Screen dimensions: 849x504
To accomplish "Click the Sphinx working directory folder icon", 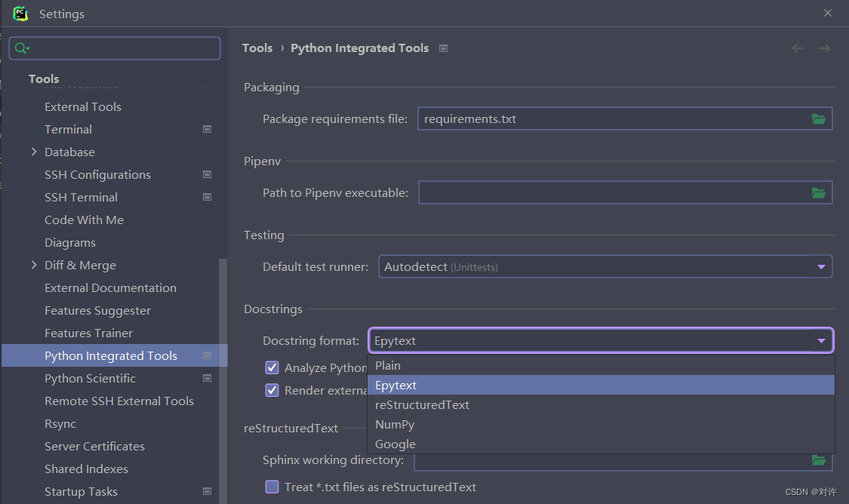I will point(818,460).
